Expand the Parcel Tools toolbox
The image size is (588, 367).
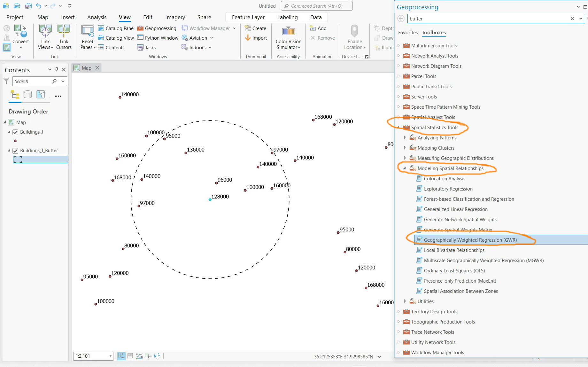[398, 76]
